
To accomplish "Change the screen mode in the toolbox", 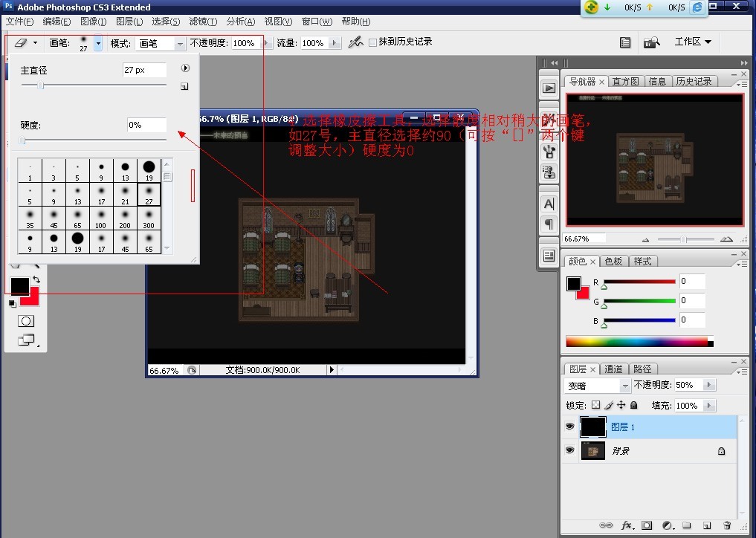I will tap(27, 340).
